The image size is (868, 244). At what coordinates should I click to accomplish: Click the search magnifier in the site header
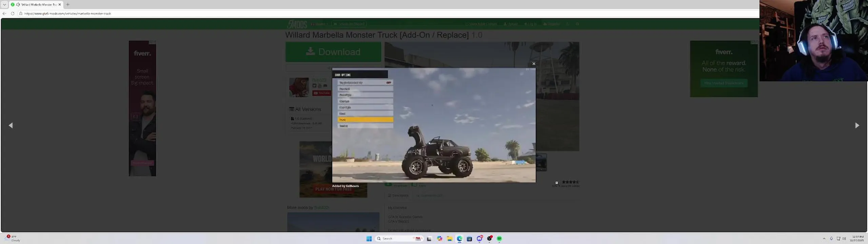click(577, 24)
